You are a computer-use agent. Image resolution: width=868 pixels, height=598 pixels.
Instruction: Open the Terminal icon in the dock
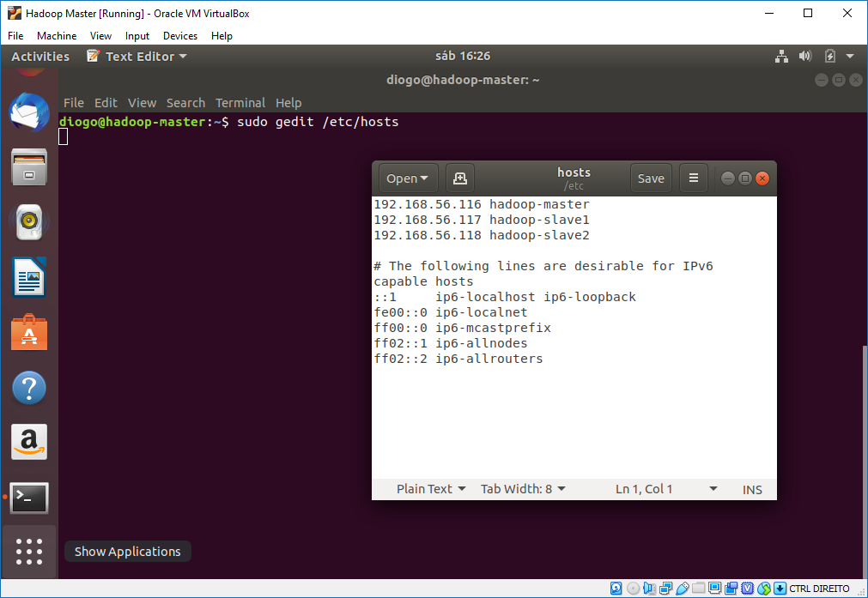[28, 498]
